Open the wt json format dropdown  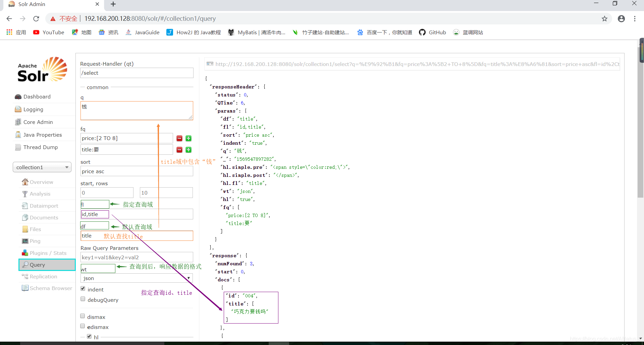(x=137, y=278)
